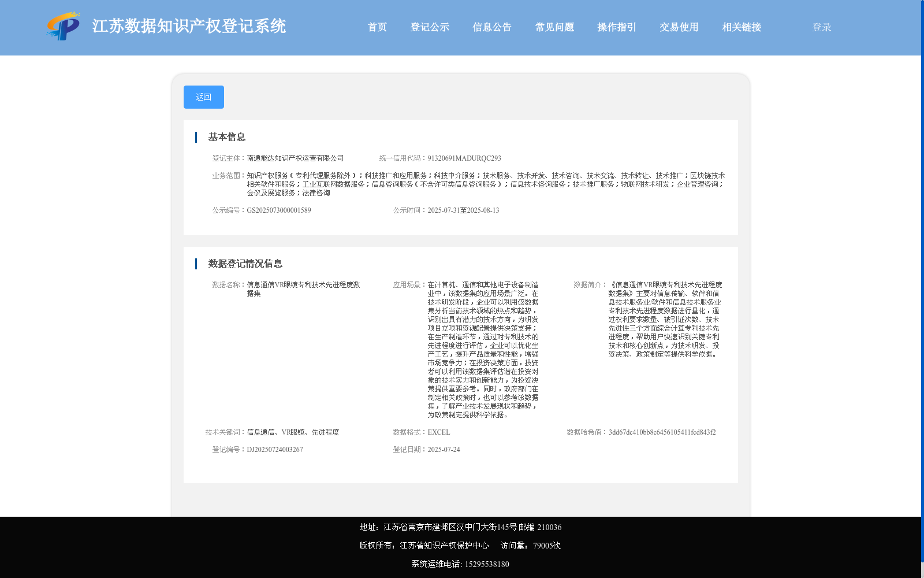Click the support phone 15295538180
This screenshot has width=924, height=578.
(x=487, y=564)
